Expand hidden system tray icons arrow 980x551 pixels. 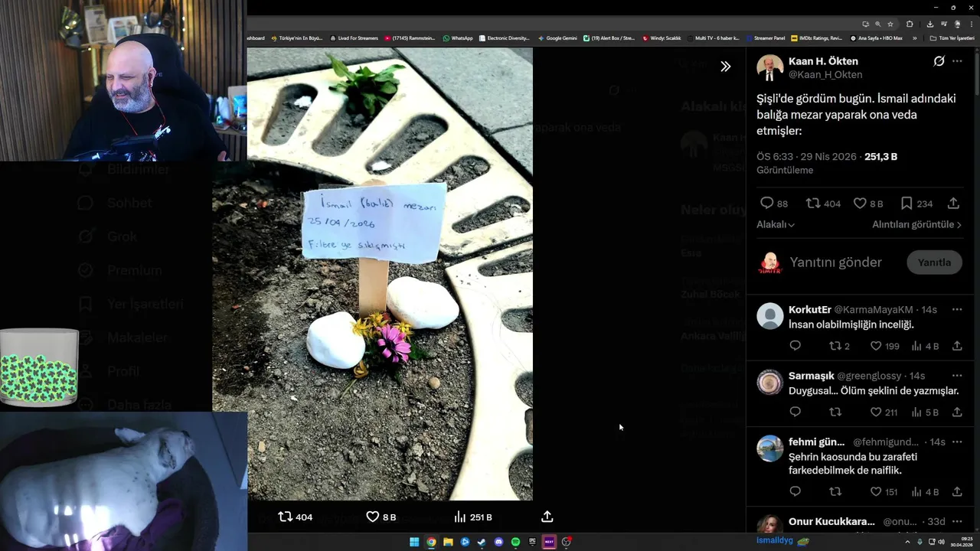click(x=907, y=542)
